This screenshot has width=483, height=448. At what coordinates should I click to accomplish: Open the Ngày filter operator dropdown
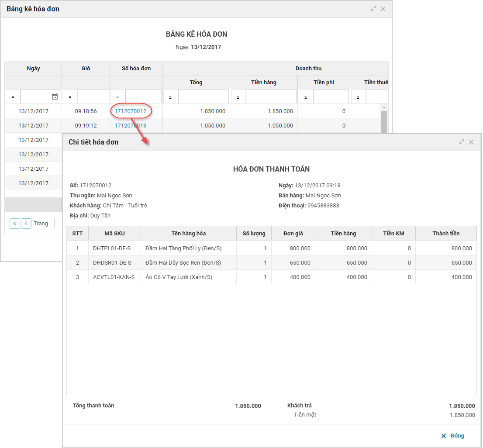click(x=13, y=97)
